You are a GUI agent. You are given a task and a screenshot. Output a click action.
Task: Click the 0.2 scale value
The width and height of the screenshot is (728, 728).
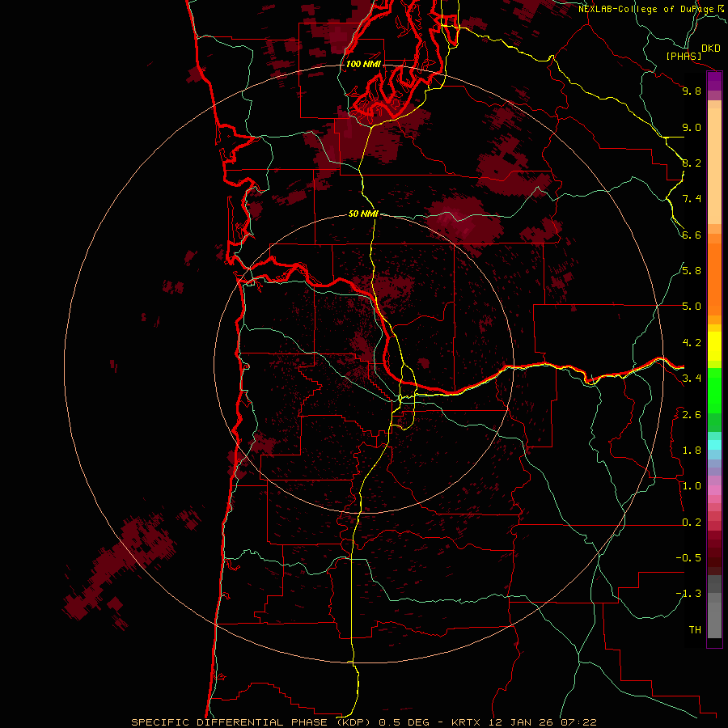(x=692, y=523)
